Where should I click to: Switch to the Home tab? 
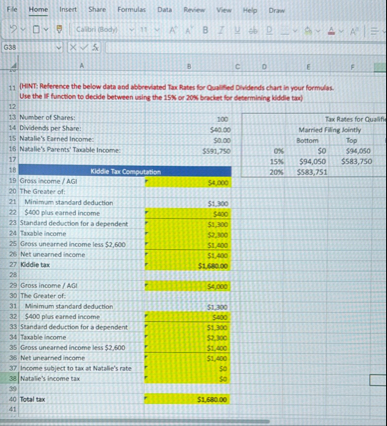38,10
